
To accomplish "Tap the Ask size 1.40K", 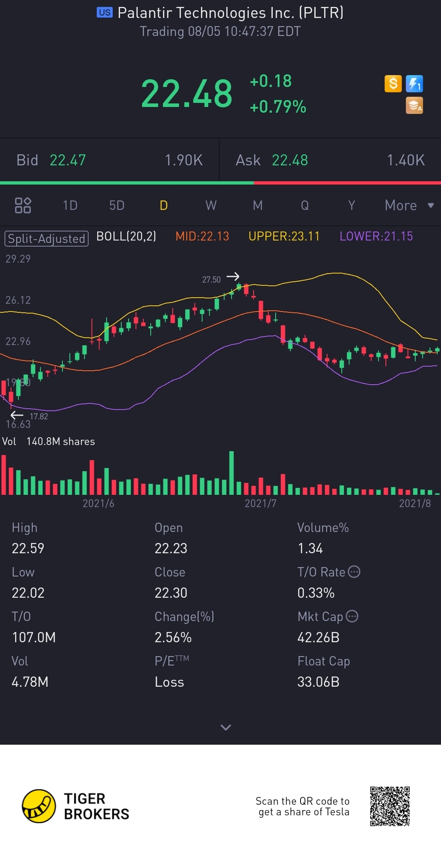I will (406, 160).
